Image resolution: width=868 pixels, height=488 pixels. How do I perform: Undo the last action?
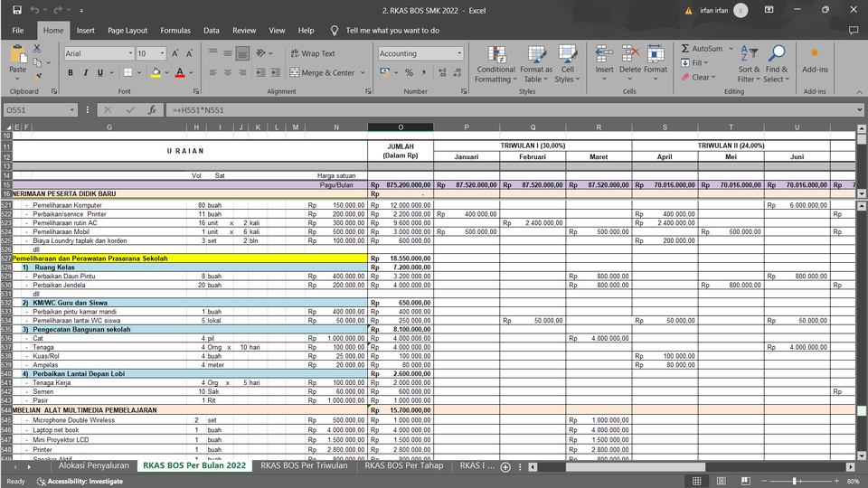click(34, 10)
